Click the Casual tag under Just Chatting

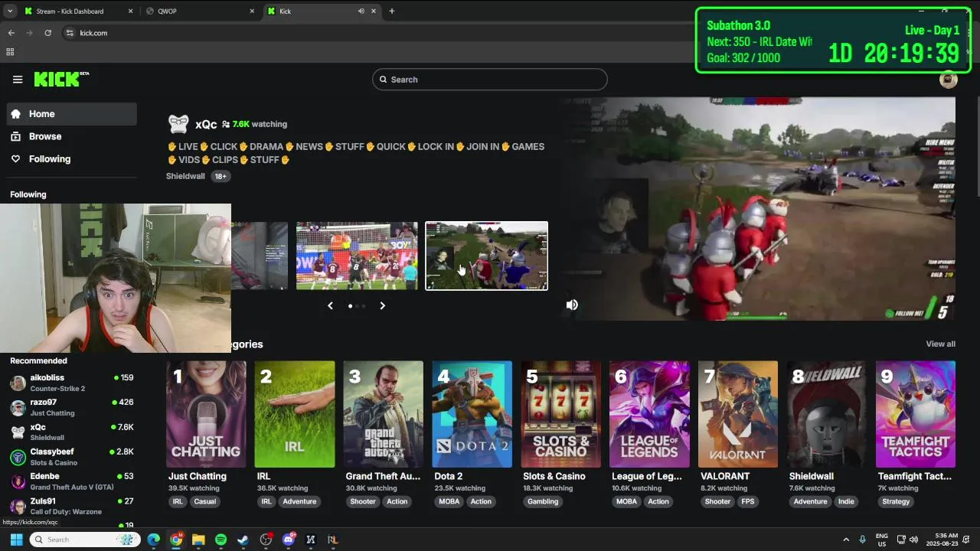pos(205,502)
